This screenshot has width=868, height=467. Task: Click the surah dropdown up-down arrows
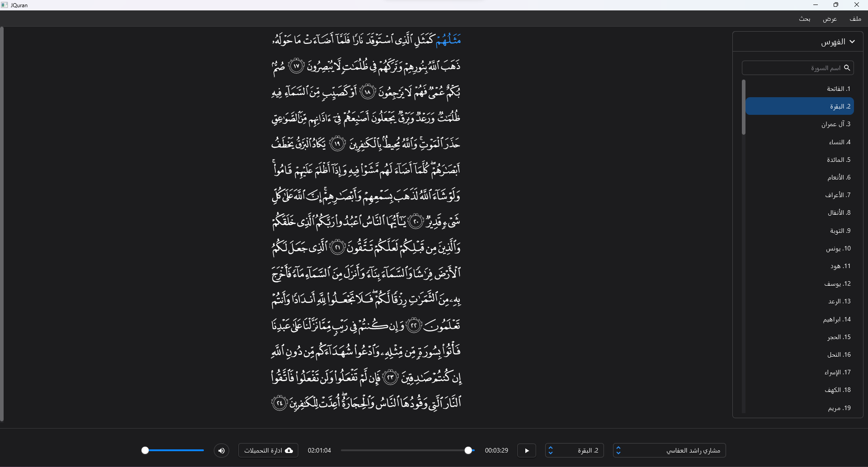551,451
